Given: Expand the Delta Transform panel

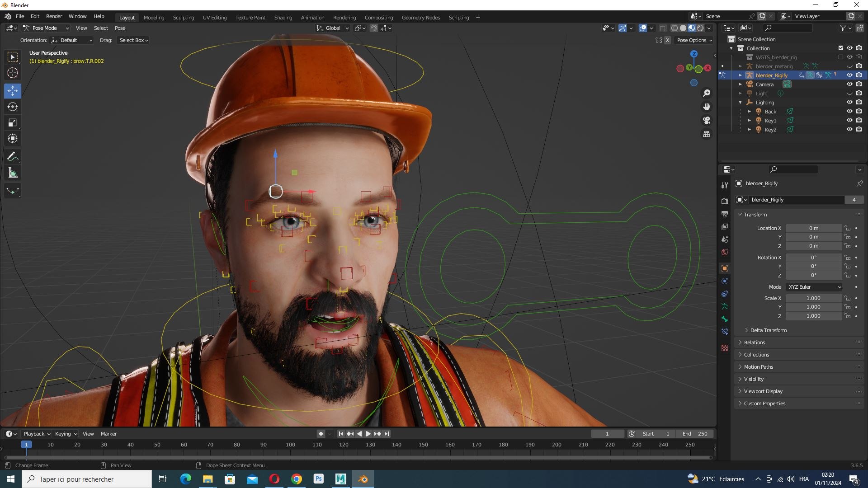Looking at the screenshot, I should pos(769,330).
